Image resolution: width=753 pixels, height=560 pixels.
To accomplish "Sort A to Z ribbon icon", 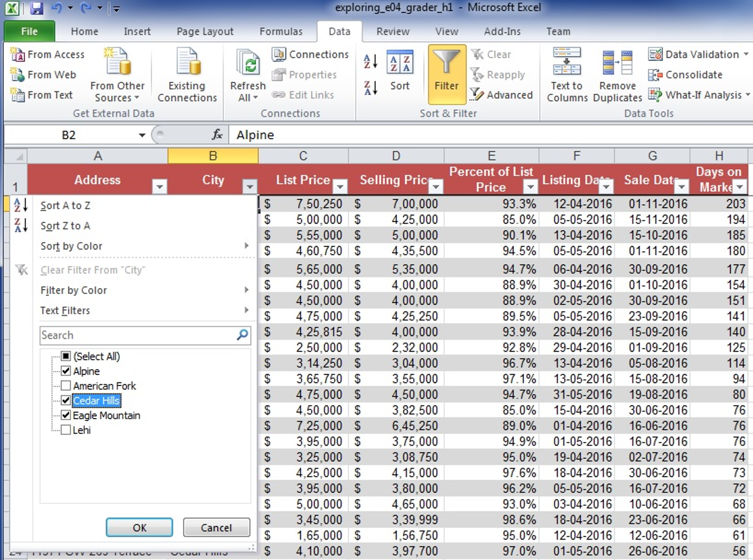I will (x=371, y=61).
